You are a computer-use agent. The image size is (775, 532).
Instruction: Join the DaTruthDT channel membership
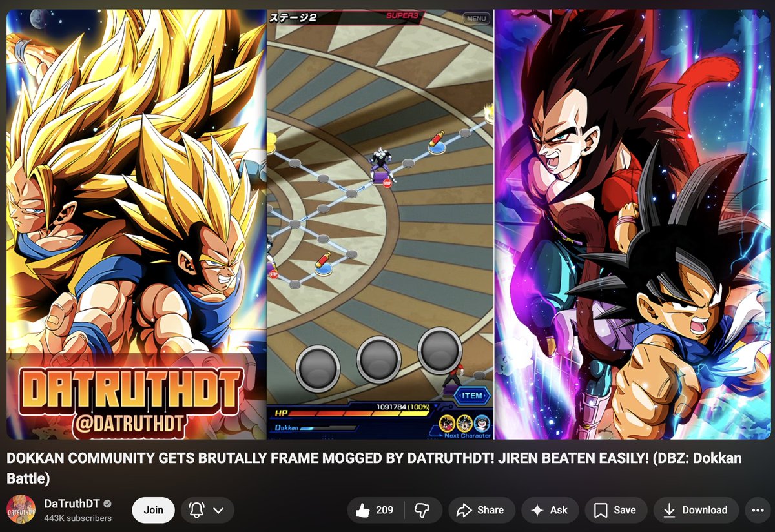coord(154,510)
